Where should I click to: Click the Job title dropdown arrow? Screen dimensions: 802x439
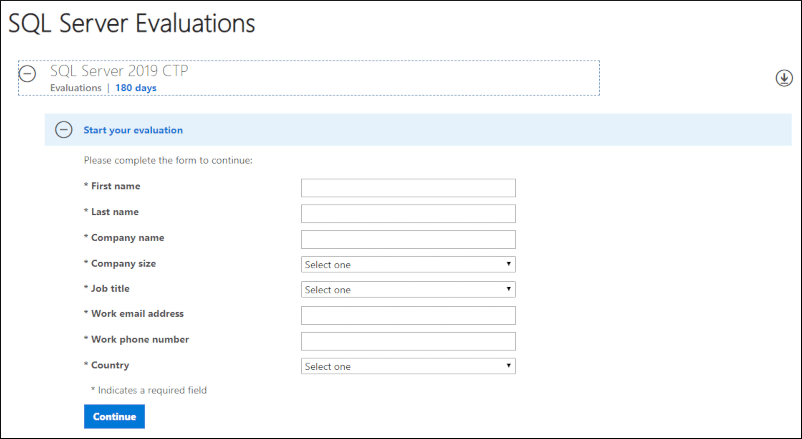[508, 289]
